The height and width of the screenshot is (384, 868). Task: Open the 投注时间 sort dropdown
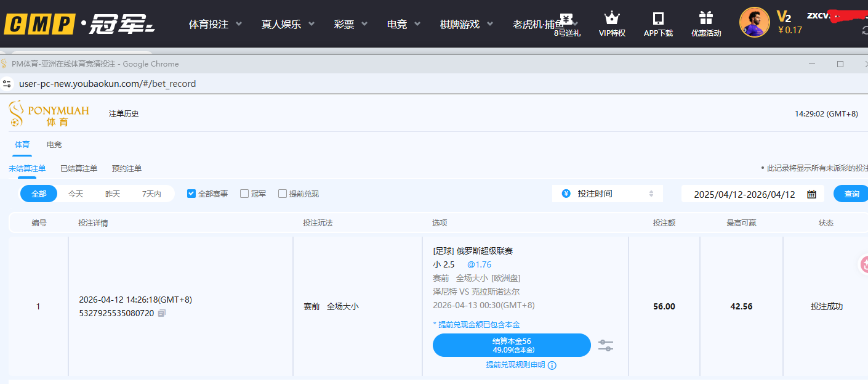[607, 194]
